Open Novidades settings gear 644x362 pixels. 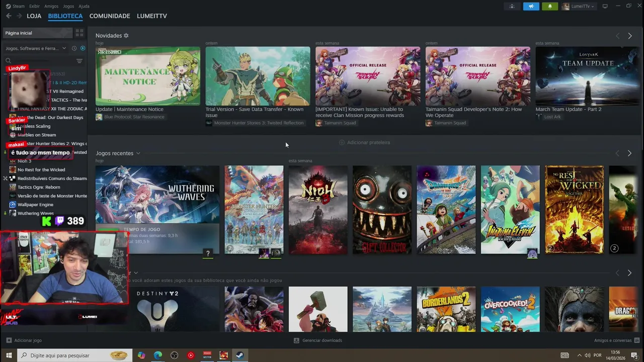click(126, 36)
